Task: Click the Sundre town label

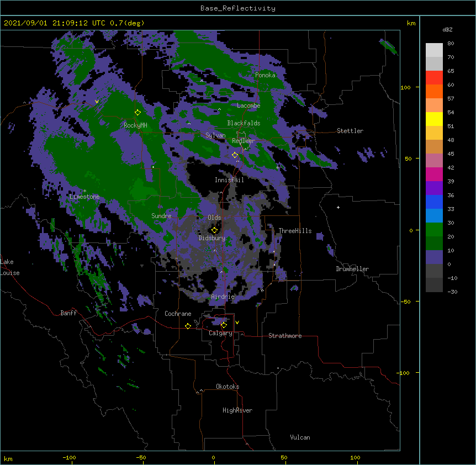Action: tap(161, 216)
